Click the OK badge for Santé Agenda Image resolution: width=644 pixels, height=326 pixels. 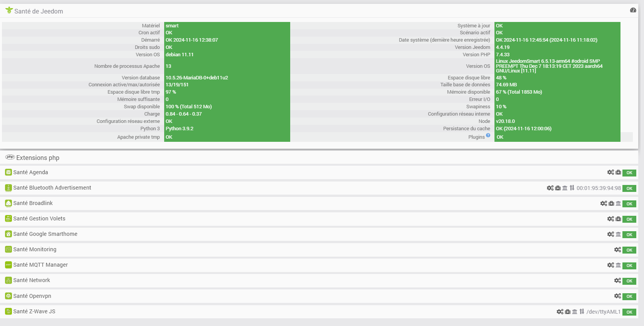point(629,173)
